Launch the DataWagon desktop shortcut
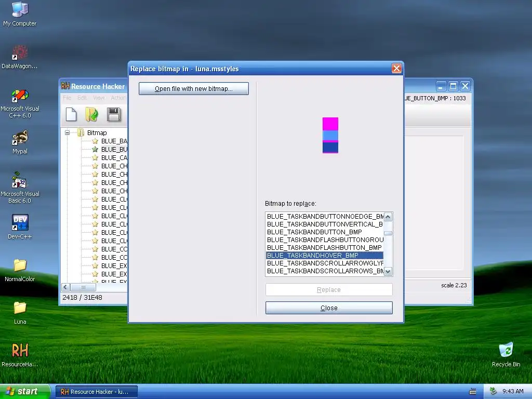Screen dimensions: 532x399 (20, 57)
